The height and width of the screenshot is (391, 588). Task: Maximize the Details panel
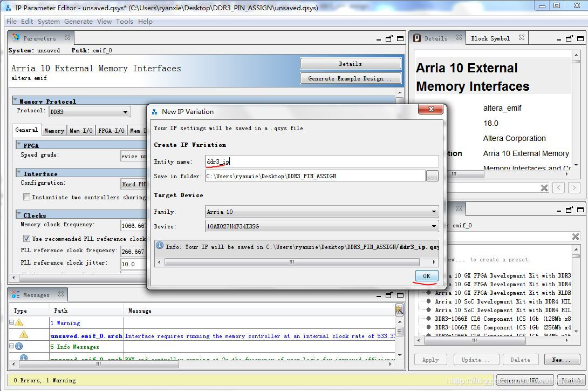pos(580,38)
